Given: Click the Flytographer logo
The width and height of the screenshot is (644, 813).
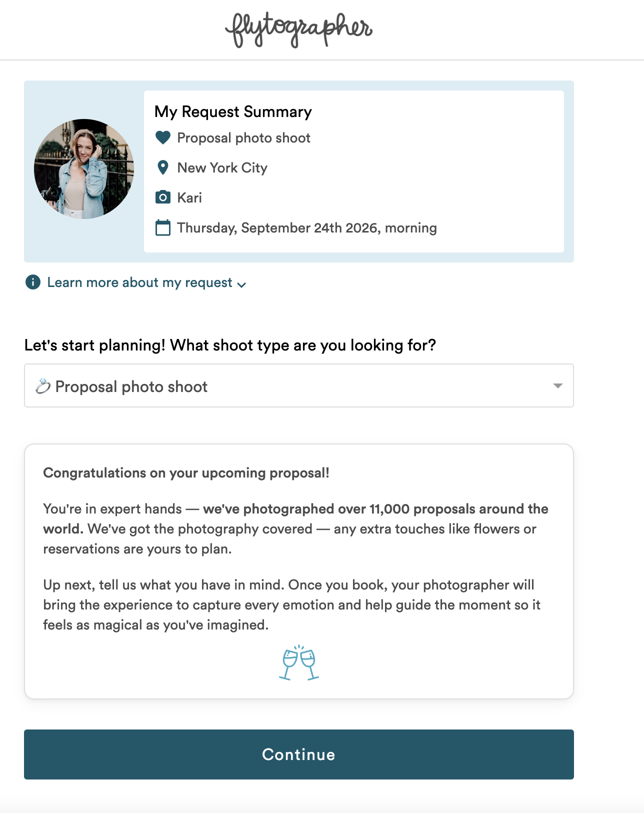Looking at the screenshot, I should [299, 30].
